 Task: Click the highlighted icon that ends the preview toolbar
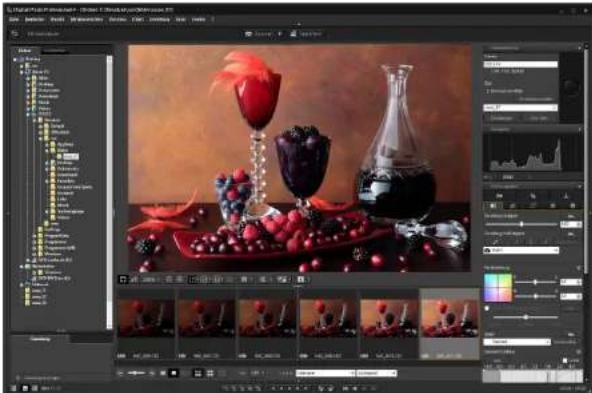pyautogui.click(x=301, y=279)
